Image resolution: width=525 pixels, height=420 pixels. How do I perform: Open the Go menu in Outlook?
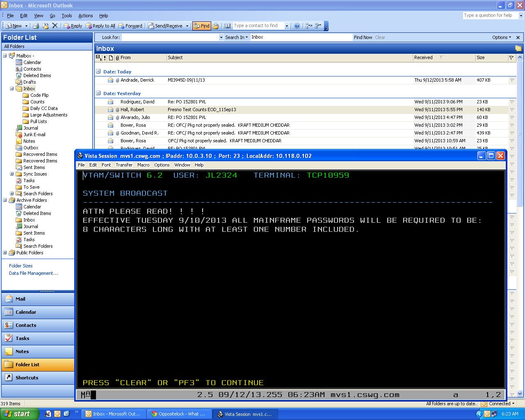(x=52, y=16)
